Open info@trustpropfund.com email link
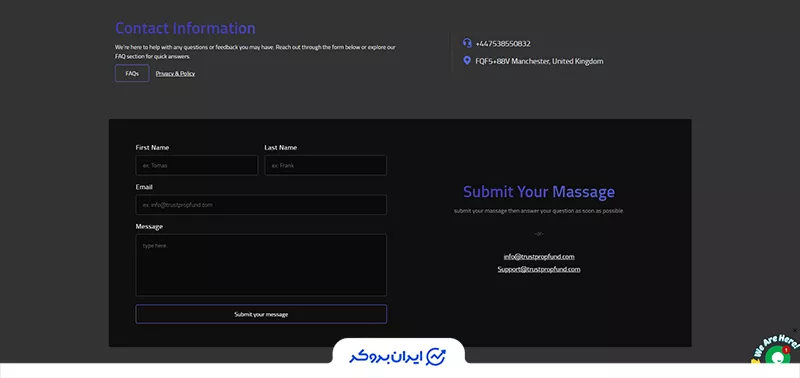The height and width of the screenshot is (378, 800). click(x=539, y=257)
